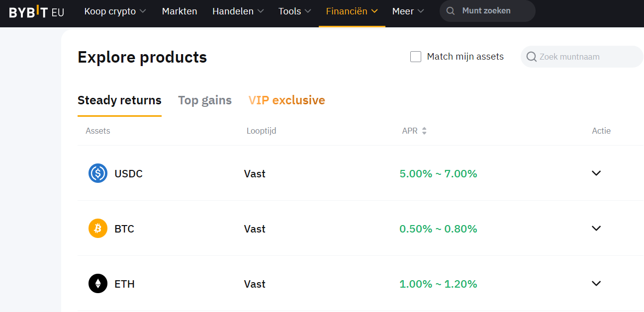Click the ETH coin icon
Image resolution: width=644 pixels, height=312 pixels.
click(x=98, y=284)
